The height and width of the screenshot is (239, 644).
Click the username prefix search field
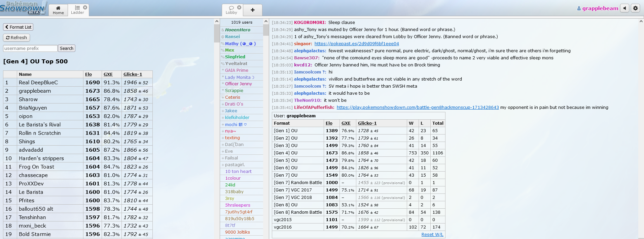(30, 49)
